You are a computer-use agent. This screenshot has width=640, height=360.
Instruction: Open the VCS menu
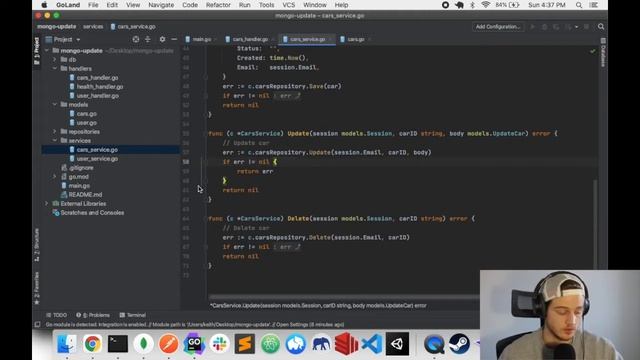tap(289, 5)
